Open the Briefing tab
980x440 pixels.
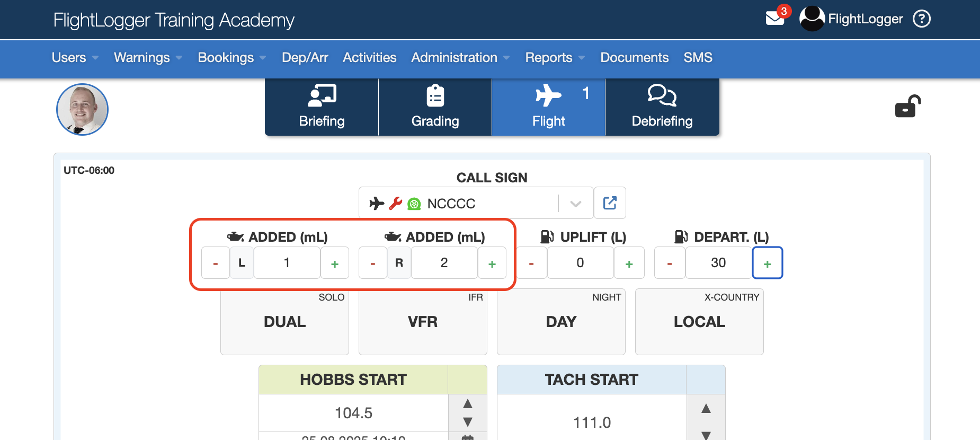pyautogui.click(x=322, y=107)
